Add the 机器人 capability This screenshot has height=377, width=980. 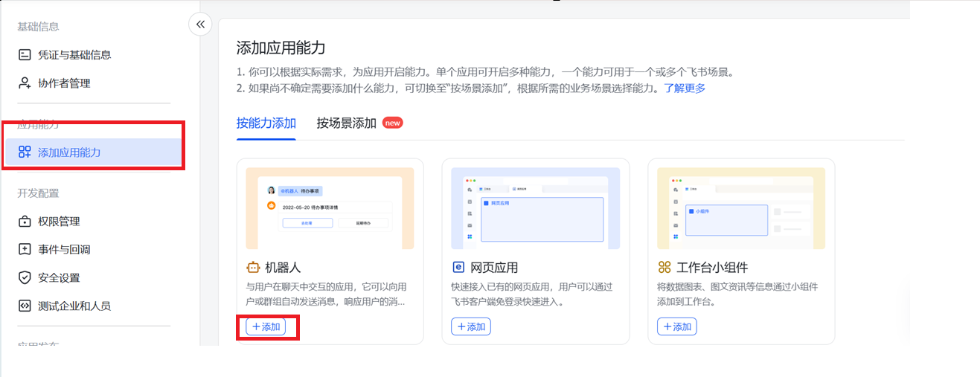(x=266, y=326)
